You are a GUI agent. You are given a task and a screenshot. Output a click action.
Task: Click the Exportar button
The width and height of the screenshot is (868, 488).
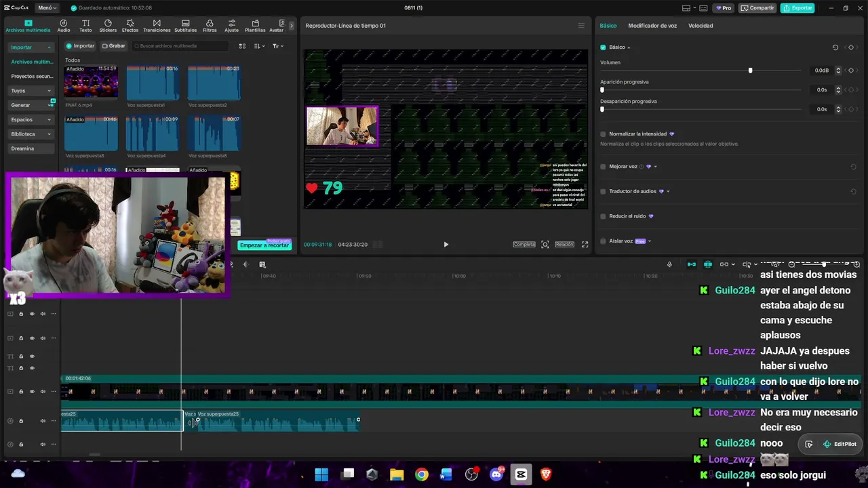point(797,8)
